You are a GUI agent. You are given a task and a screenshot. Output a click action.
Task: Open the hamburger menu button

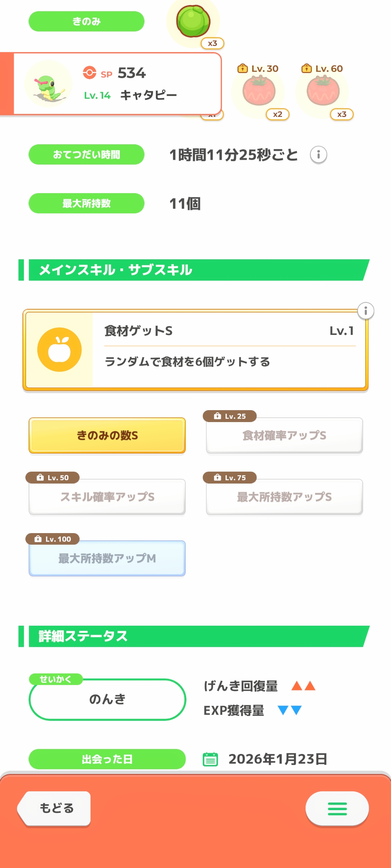point(337,809)
